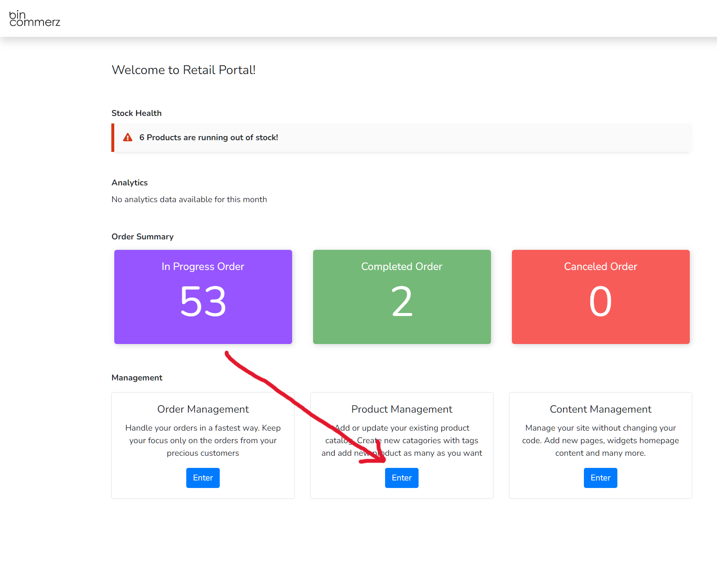
Task: Click the Stock Health section label
Action: point(136,113)
